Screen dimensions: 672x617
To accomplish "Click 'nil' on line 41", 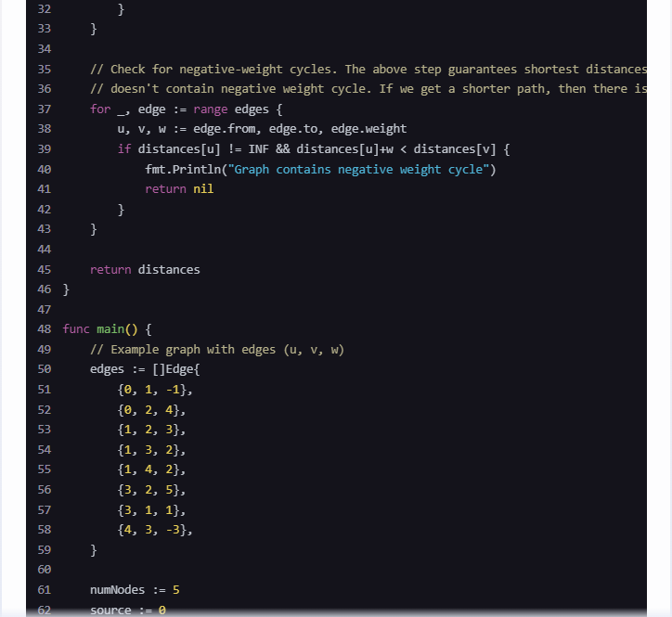I will [203, 189].
